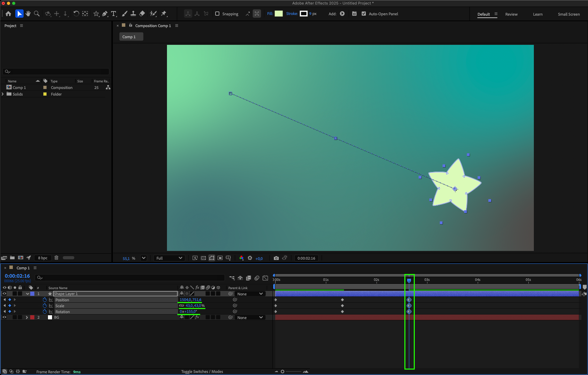
Task: Select the Type tool
Action: 114,14
